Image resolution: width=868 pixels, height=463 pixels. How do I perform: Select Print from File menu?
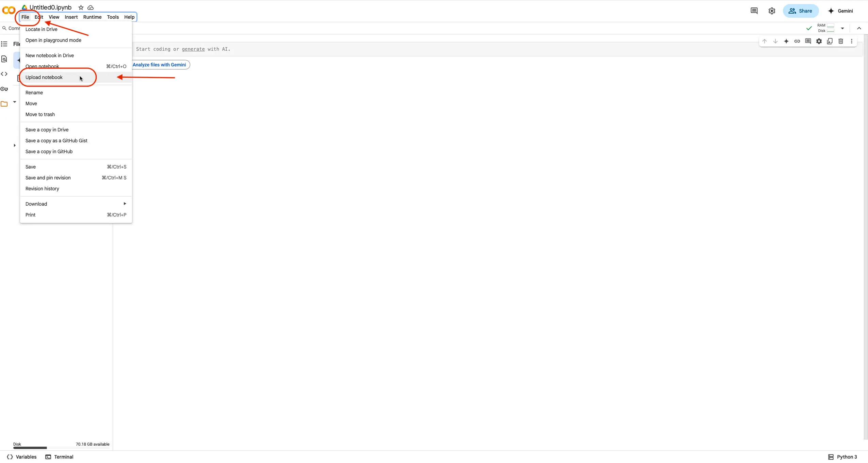point(76,215)
